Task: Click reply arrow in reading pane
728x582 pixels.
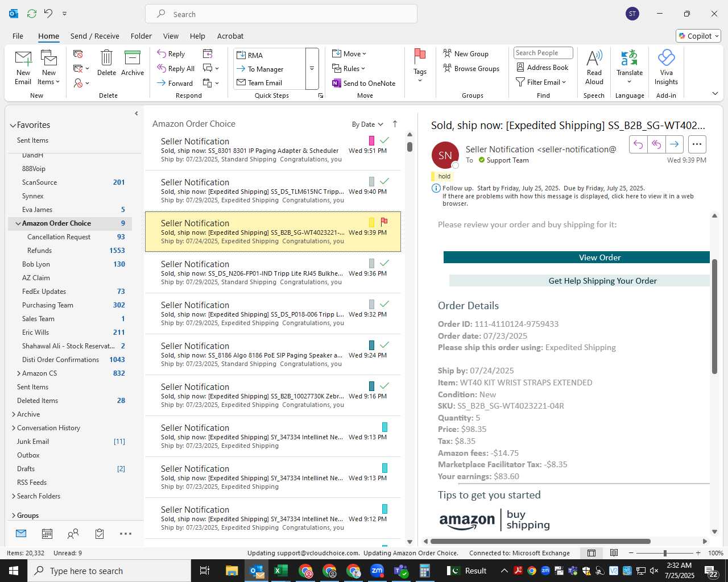Action: pos(638,144)
